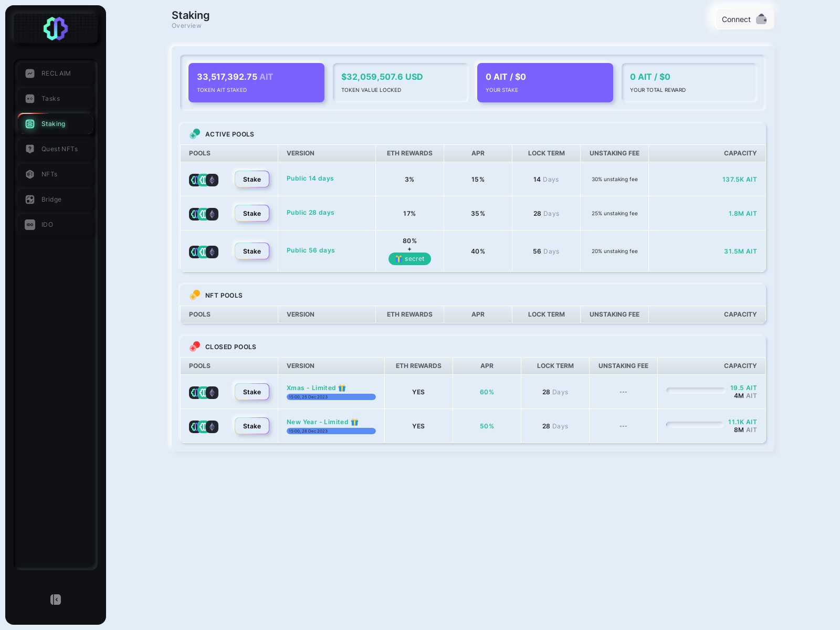Viewport: 840px width, 630px height.
Task: Select the Staking sidebar icon
Action: click(30, 124)
